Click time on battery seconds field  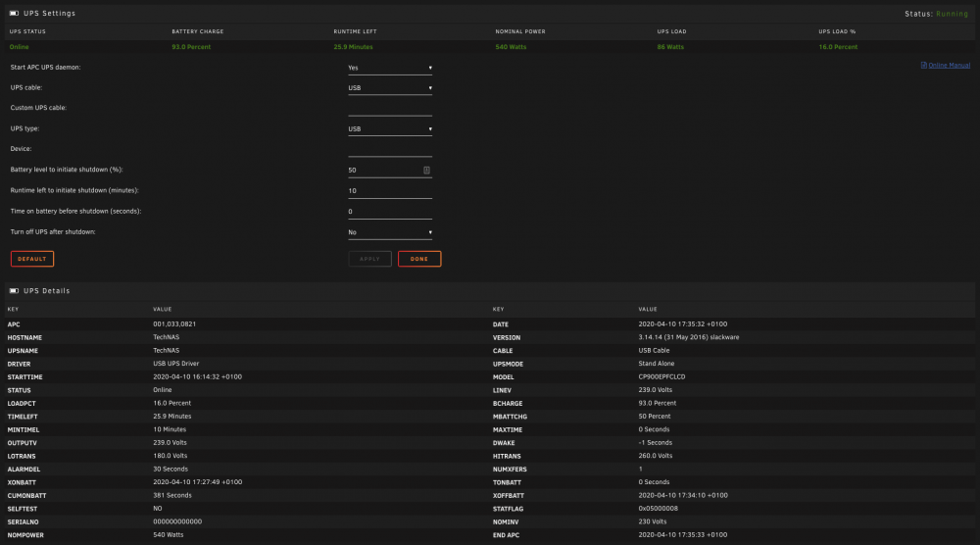tap(390, 212)
